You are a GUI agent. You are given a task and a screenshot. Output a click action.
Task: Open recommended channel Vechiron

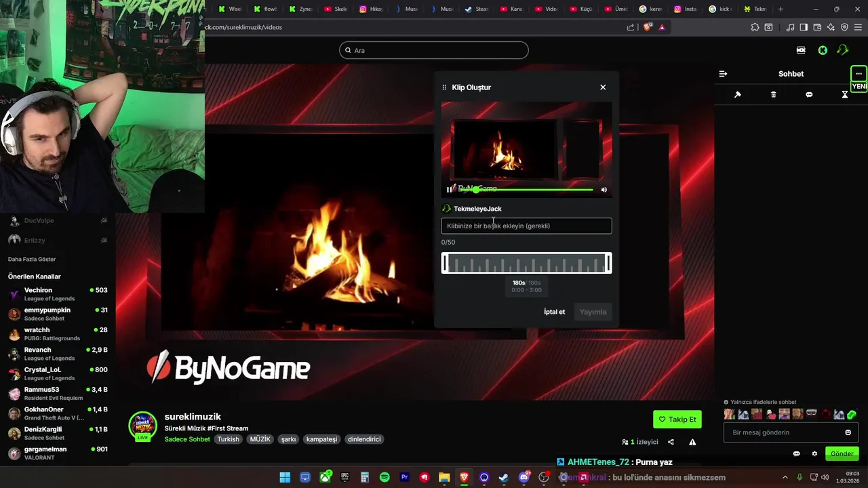[58, 294]
